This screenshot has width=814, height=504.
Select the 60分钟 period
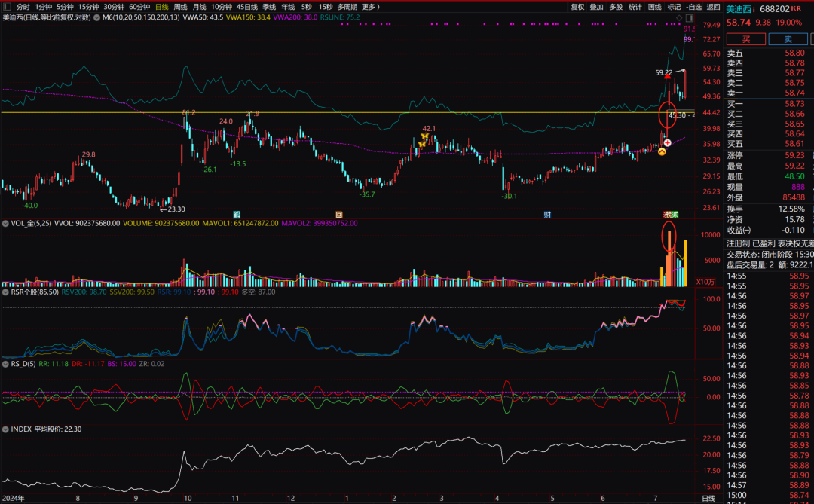pos(139,7)
